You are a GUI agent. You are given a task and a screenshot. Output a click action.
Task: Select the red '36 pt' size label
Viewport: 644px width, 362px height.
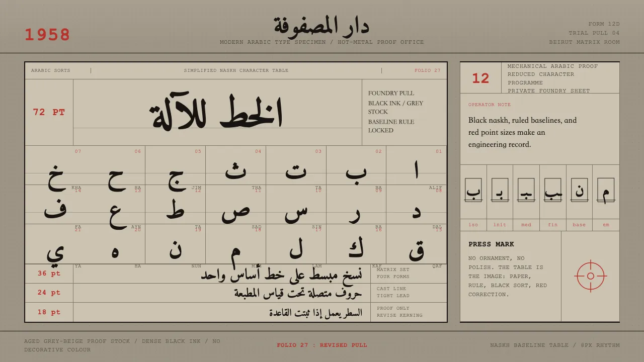pos(49,273)
